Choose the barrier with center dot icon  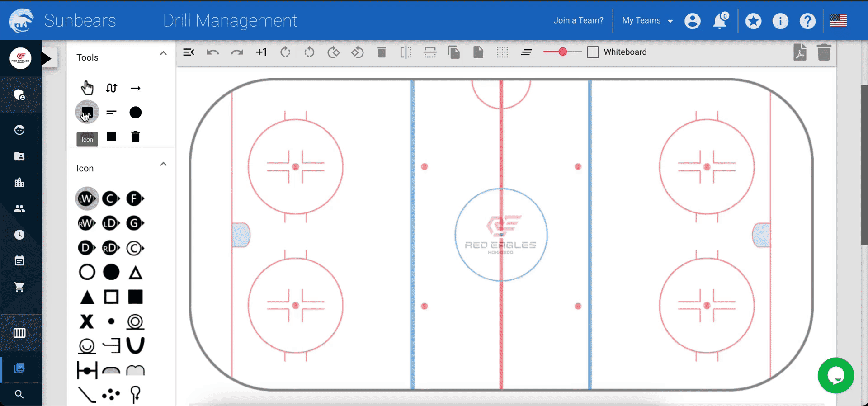(x=87, y=371)
